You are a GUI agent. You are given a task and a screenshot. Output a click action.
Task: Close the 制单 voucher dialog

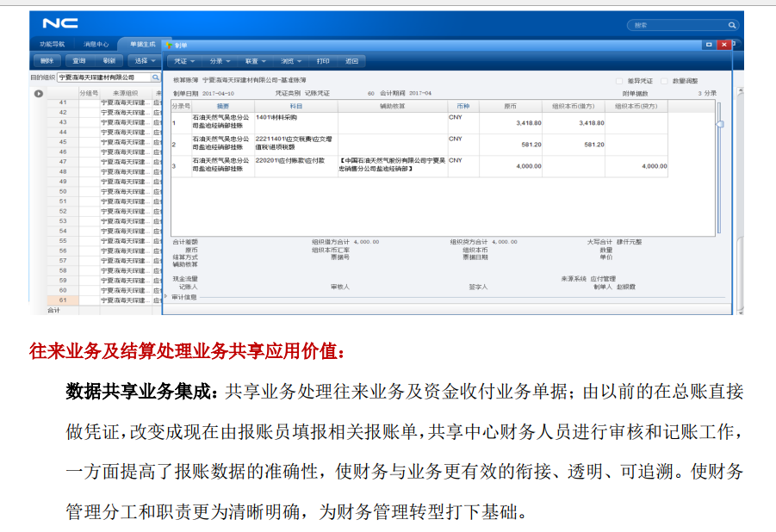(723, 44)
